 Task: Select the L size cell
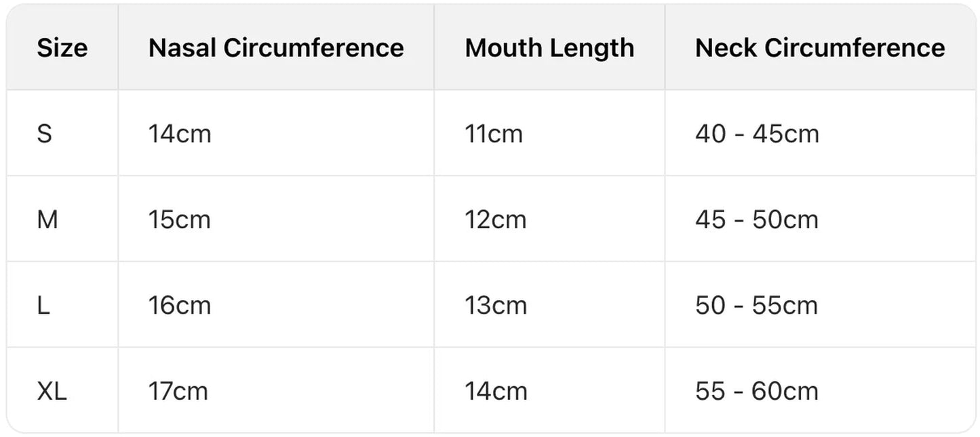(x=43, y=306)
